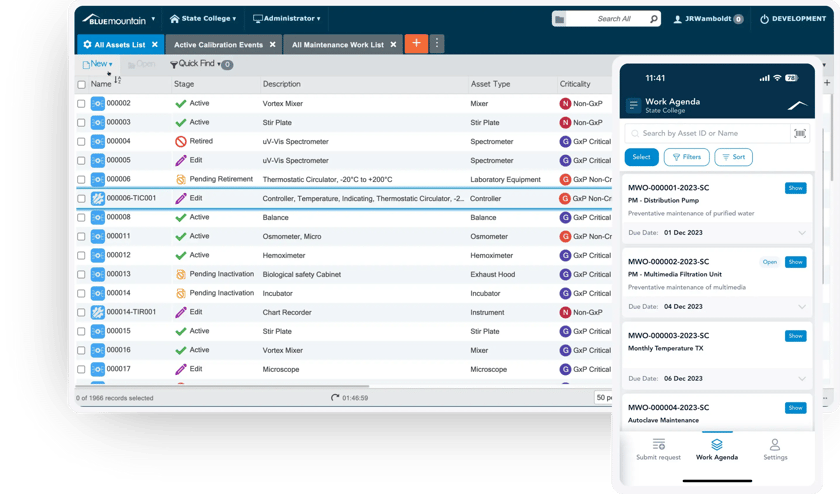Click the sort order icon beside Name column
840x494 pixels.
pyautogui.click(x=118, y=81)
